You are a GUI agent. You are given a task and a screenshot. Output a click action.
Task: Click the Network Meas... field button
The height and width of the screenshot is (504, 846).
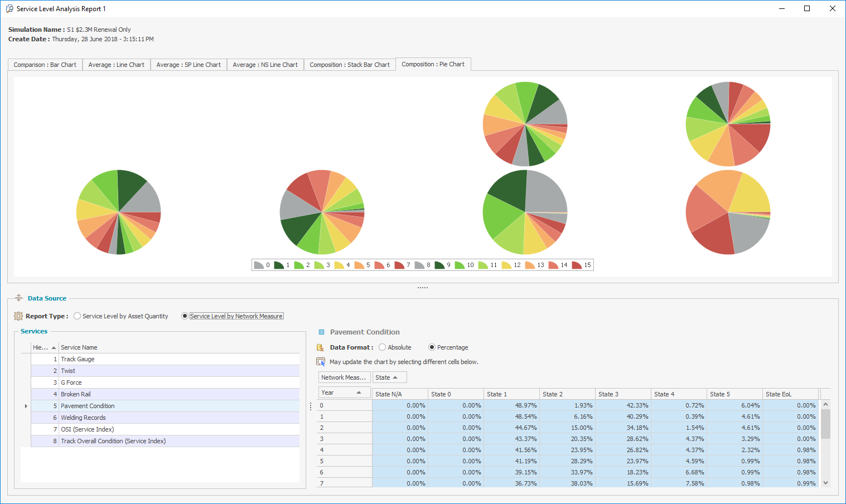click(344, 377)
